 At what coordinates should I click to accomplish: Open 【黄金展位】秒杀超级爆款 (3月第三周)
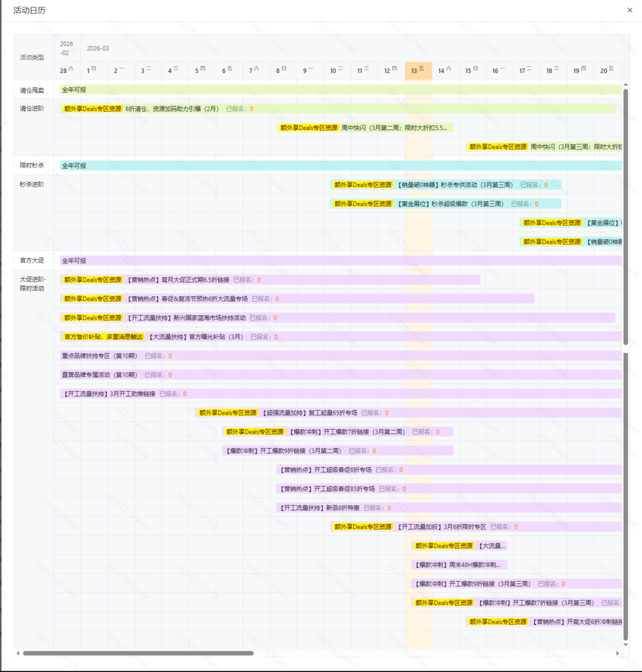coord(446,204)
